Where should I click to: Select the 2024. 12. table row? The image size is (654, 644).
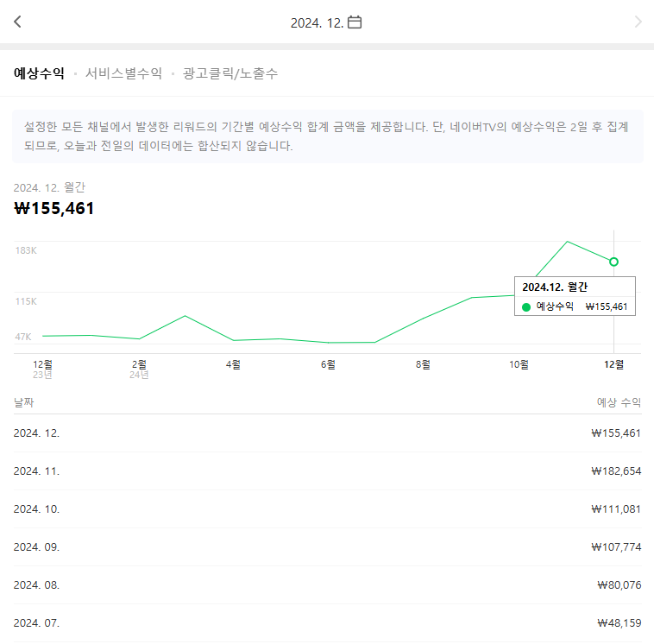point(327,433)
